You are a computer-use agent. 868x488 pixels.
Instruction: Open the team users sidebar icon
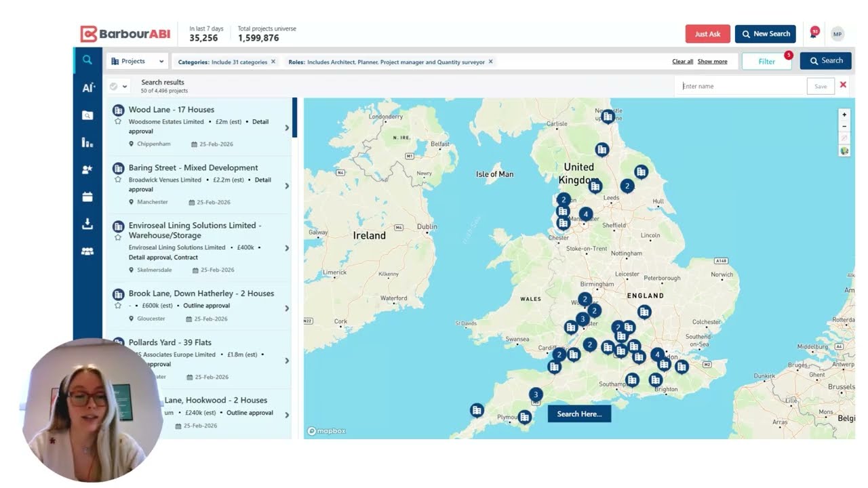point(87,251)
